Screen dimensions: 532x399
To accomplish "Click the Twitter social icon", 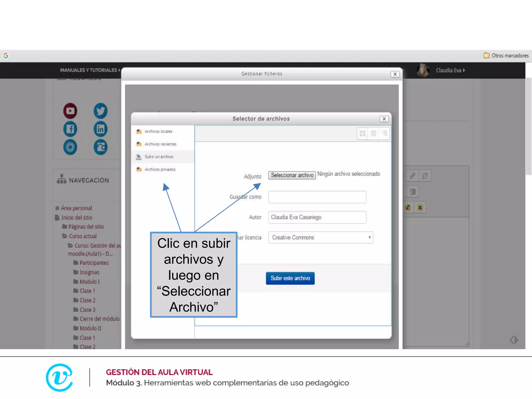I will click(x=100, y=111).
